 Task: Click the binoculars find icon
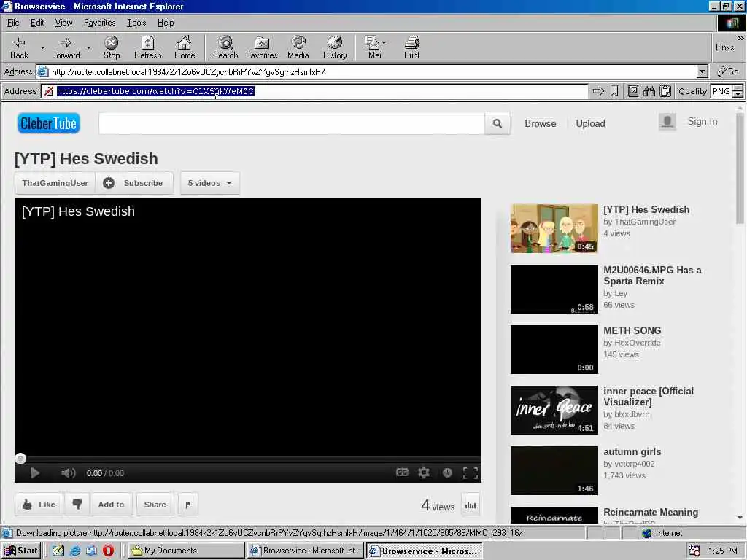tap(649, 91)
